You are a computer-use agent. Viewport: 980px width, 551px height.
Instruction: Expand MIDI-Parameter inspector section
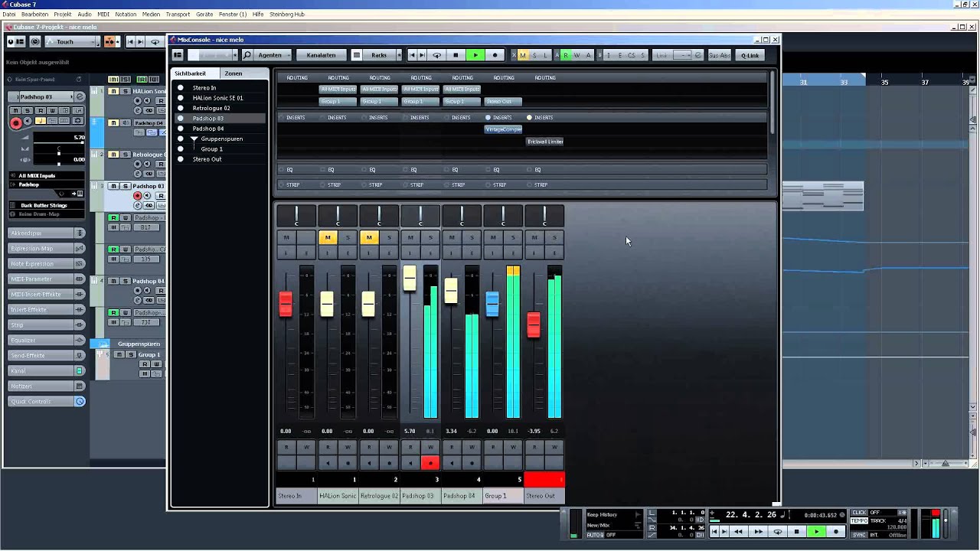pos(47,279)
